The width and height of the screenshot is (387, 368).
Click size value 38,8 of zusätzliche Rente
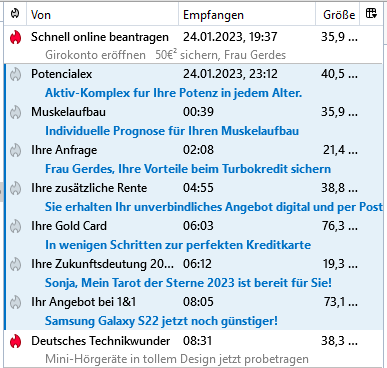point(339,188)
